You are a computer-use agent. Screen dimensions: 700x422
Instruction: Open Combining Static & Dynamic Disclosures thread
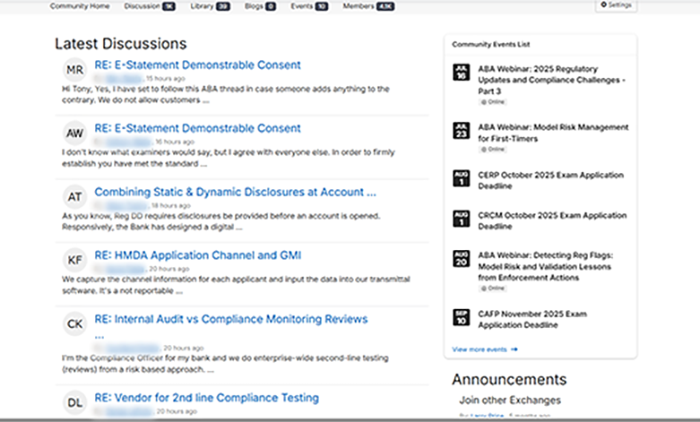point(235,192)
